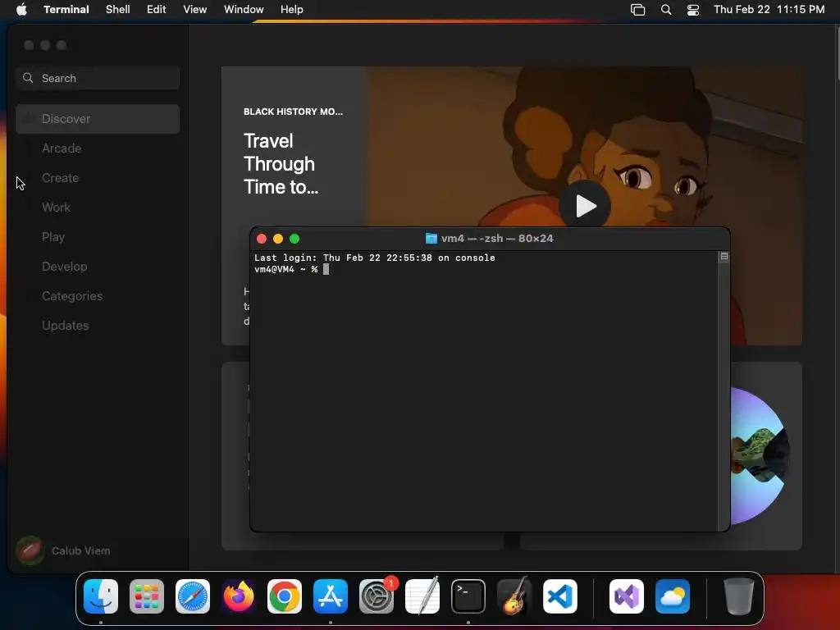Open the View menu
Viewport: 840px width, 630px height.
(195, 9)
